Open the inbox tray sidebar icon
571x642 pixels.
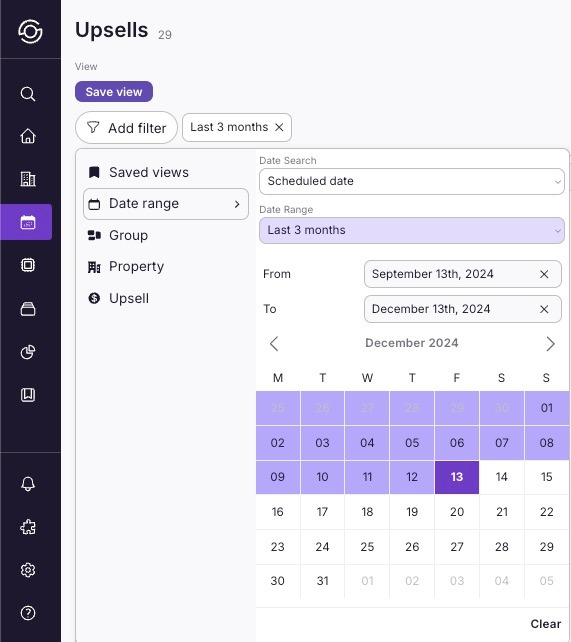point(28,309)
